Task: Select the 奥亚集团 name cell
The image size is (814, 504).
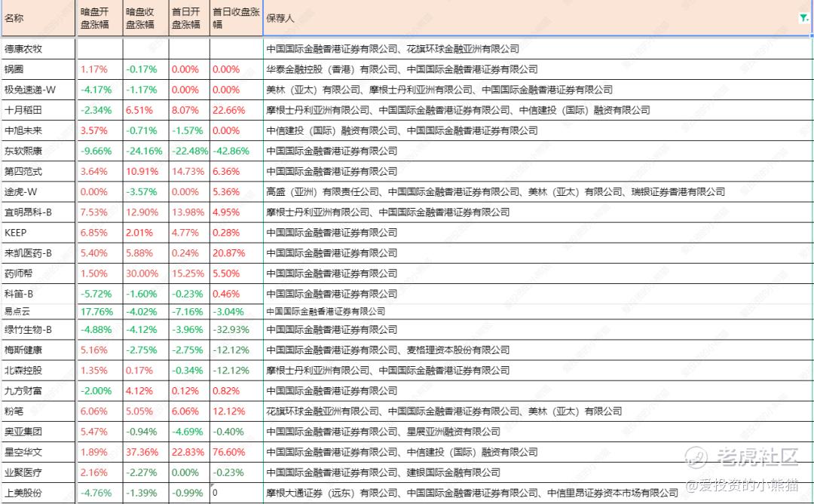Action: tap(39, 432)
